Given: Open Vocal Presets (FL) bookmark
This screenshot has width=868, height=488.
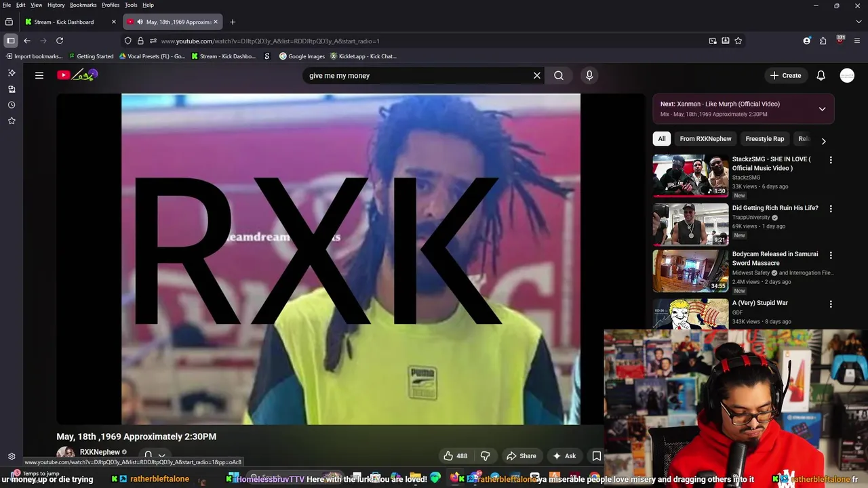Looking at the screenshot, I should [x=152, y=56].
